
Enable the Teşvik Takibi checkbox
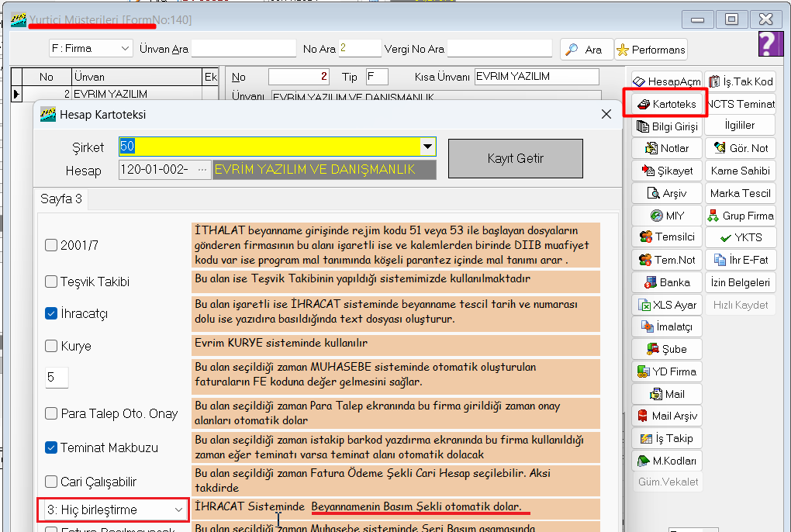pyautogui.click(x=51, y=282)
